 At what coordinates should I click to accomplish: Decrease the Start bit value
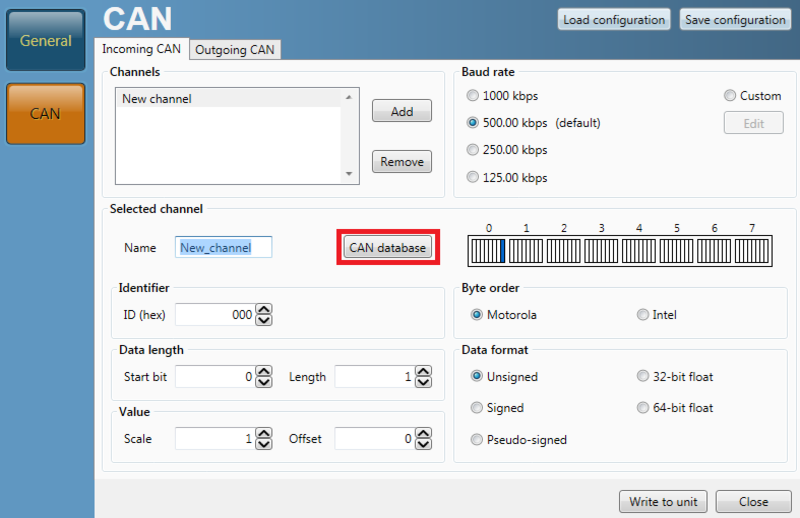pyautogui.click(x=264, y=383)
